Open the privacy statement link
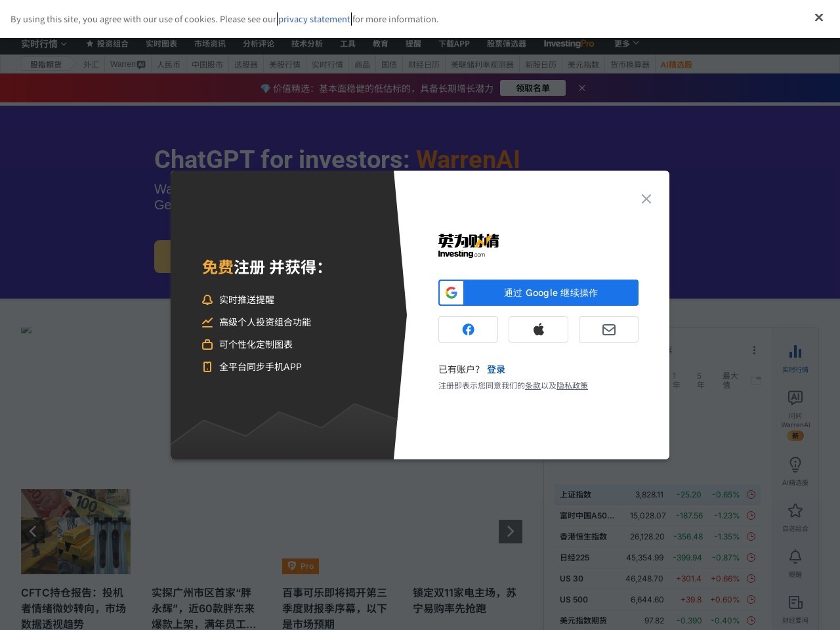The height and width of the screenshot is (630, 840). click(314, 19)
